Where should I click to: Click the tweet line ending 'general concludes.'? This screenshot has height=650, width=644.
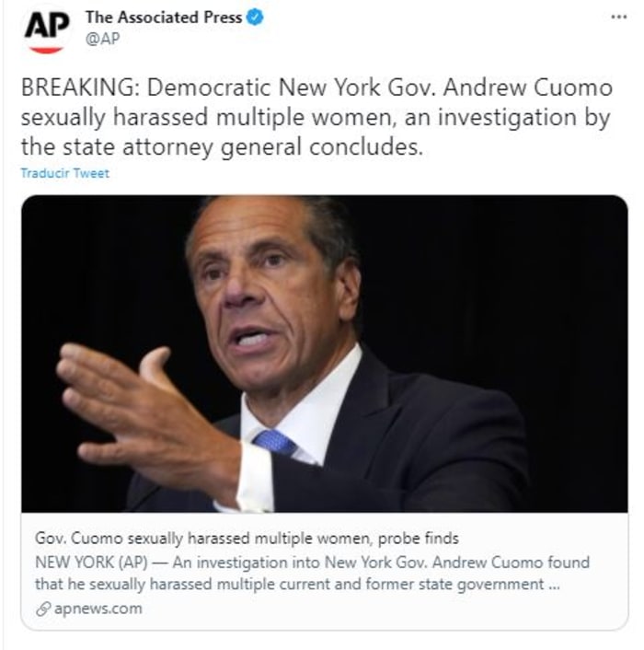click(221, 147)
